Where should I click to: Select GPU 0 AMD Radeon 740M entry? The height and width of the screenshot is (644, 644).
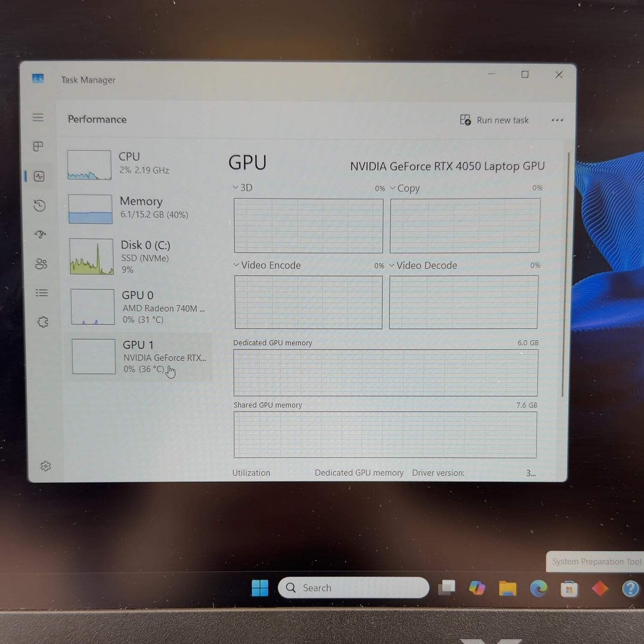[x=140, y=307]
